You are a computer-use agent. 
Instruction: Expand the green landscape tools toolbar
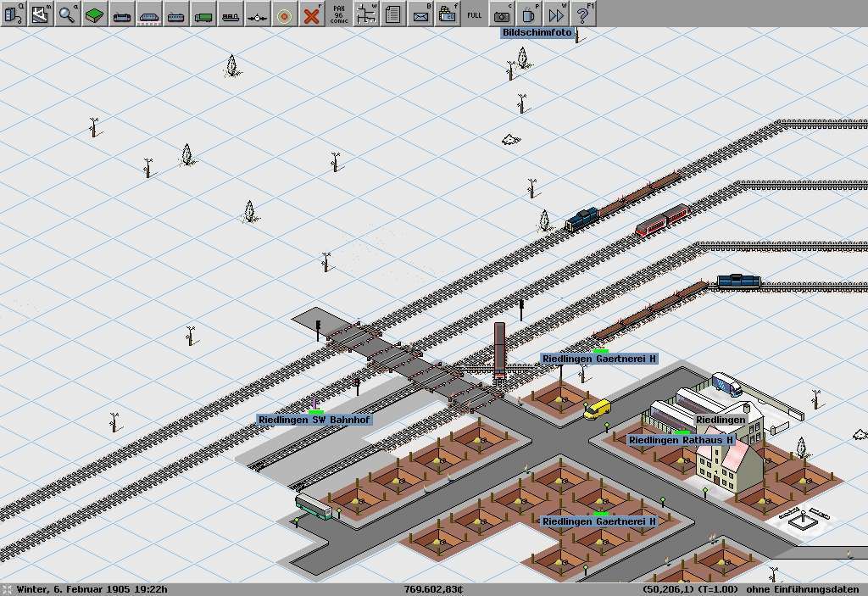pyautogui.click(x=95, y=14)
